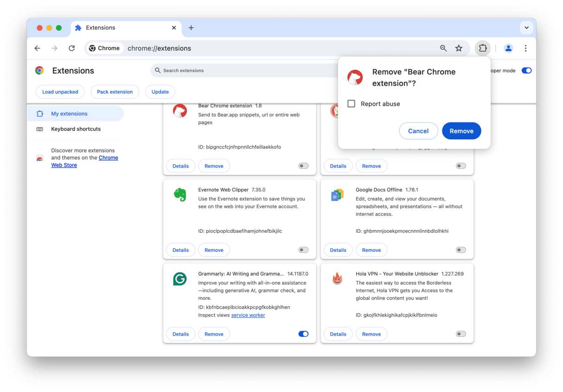Enable the toggle of the partly hidden card above Google Docs Offline
563x392 pixels.
461,166
